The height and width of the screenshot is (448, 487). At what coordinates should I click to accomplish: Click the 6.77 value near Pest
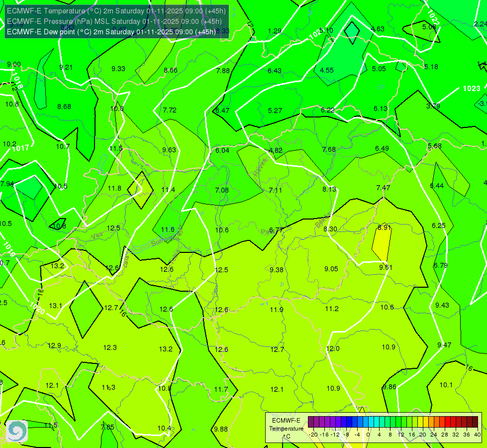click(x=276, y=230)
